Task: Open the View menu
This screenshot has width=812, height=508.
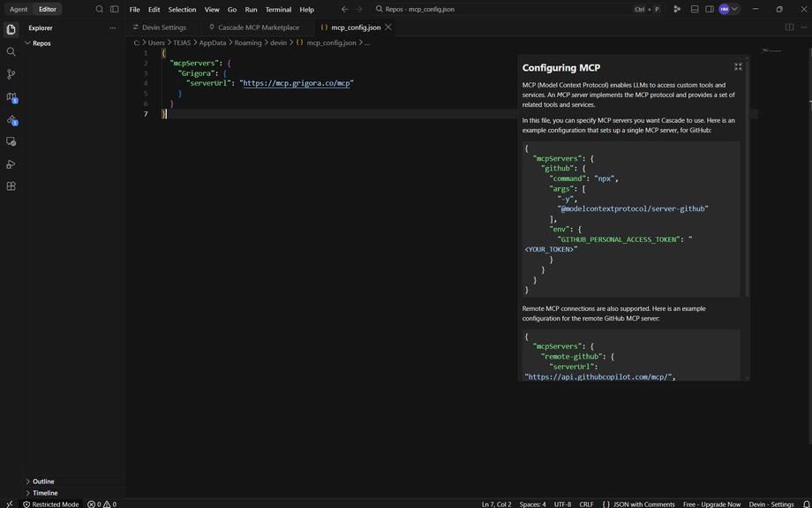Action: tap(212, 10)
